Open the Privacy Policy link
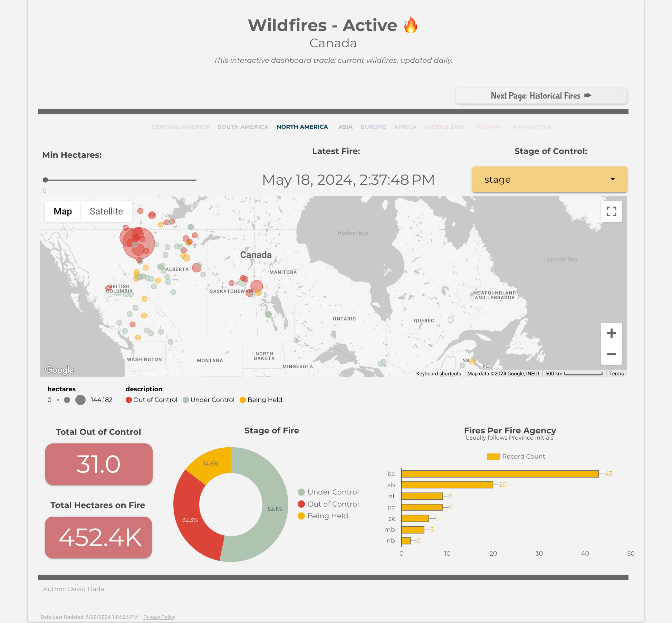Image resolution: width=672 pixels, height=623 pixels. point(159,617)
